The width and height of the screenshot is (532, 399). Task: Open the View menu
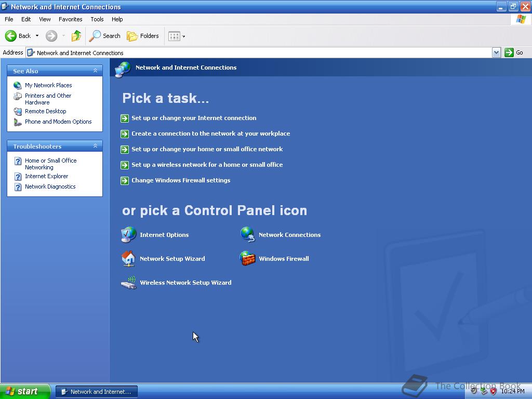[45, 19]
